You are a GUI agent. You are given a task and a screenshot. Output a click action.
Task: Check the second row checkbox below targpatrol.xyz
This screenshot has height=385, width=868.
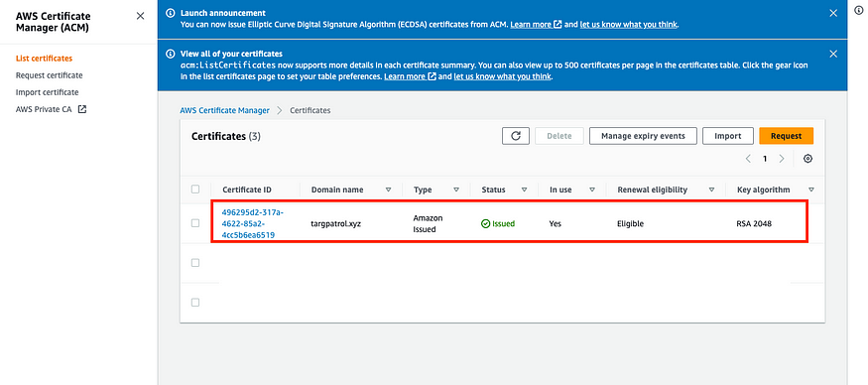point(195,263)
